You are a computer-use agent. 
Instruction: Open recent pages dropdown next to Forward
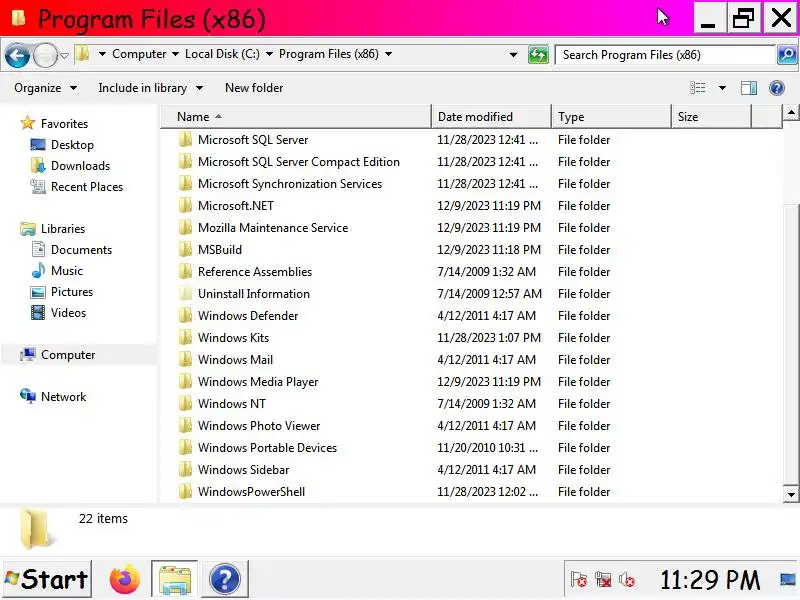[64, 55]
